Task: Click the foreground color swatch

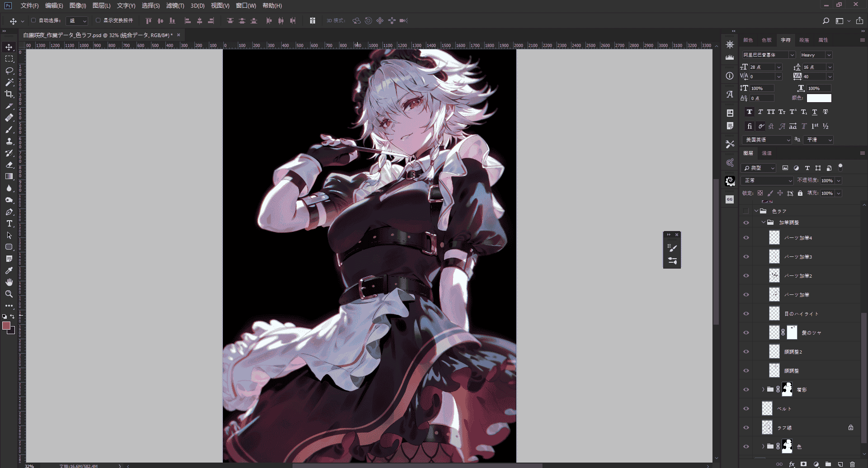Action: pos(6,326)
